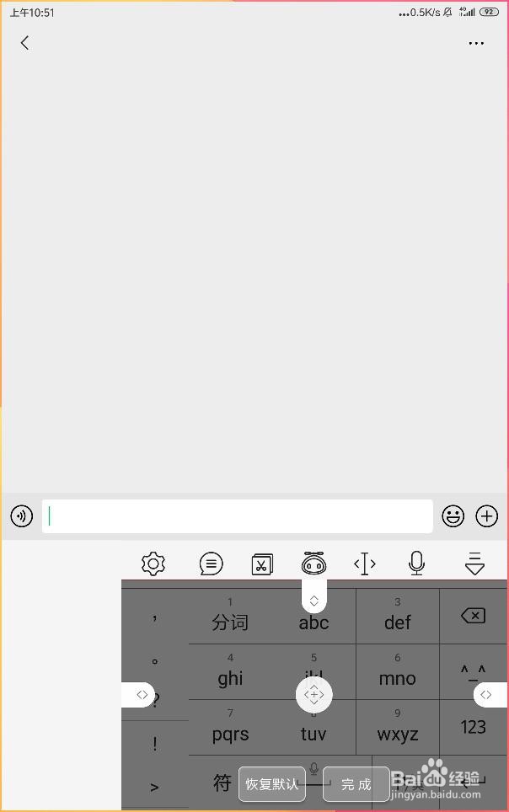Click the center move-keyboard handle

click(314, 694)
